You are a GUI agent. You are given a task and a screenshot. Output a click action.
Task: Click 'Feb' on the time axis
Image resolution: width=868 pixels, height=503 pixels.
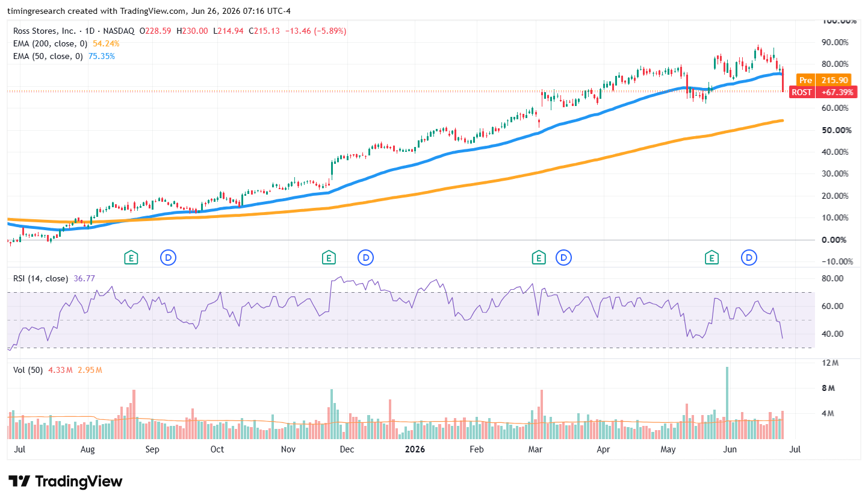click(477, 449)
